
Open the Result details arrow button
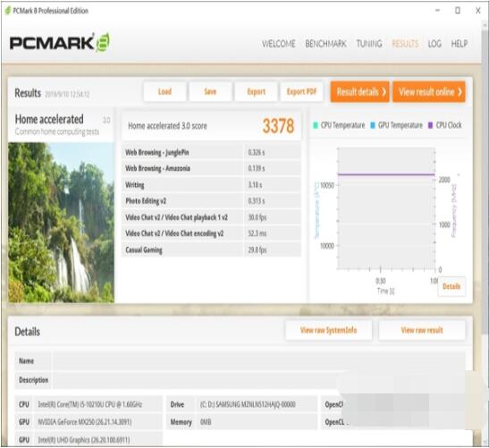tap(360, 92)
